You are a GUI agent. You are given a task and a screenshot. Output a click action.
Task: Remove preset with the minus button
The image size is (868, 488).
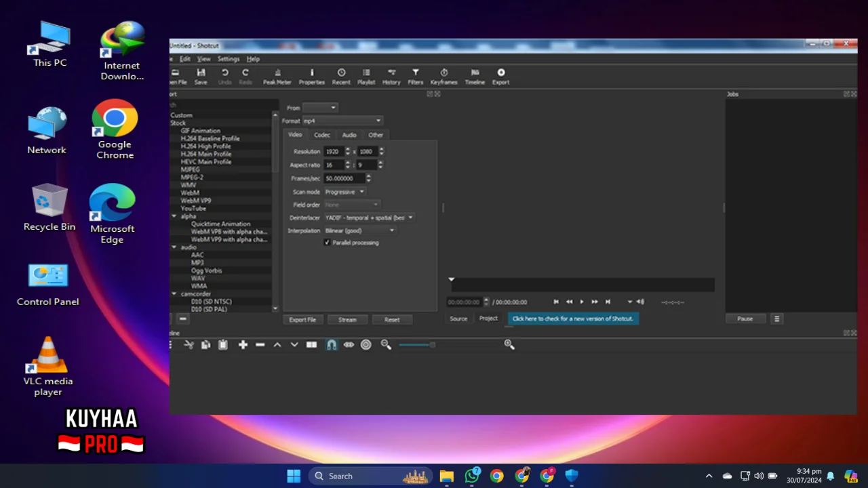(182, 319)
